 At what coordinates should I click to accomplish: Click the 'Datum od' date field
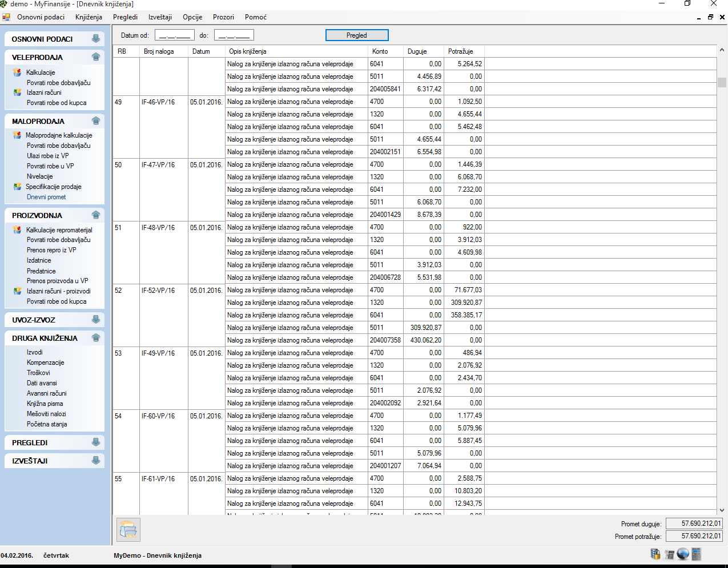coord(175,35)
